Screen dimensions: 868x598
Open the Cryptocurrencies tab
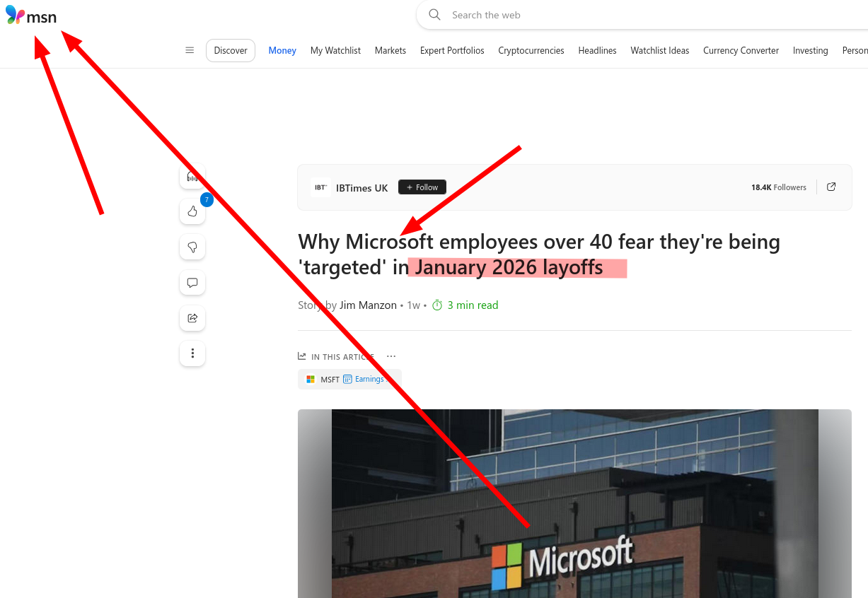531,50
